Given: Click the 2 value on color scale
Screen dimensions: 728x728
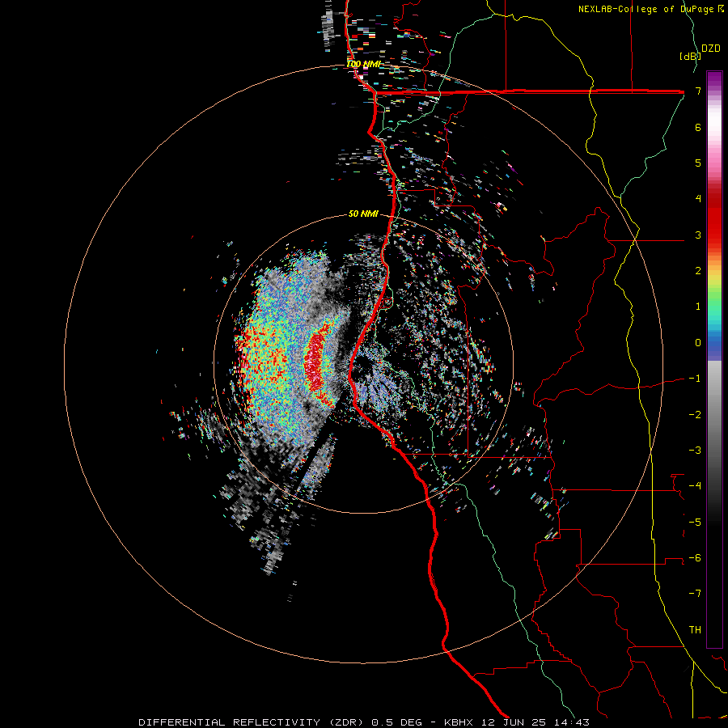Looking at the screenshot, I should (698, 271).
